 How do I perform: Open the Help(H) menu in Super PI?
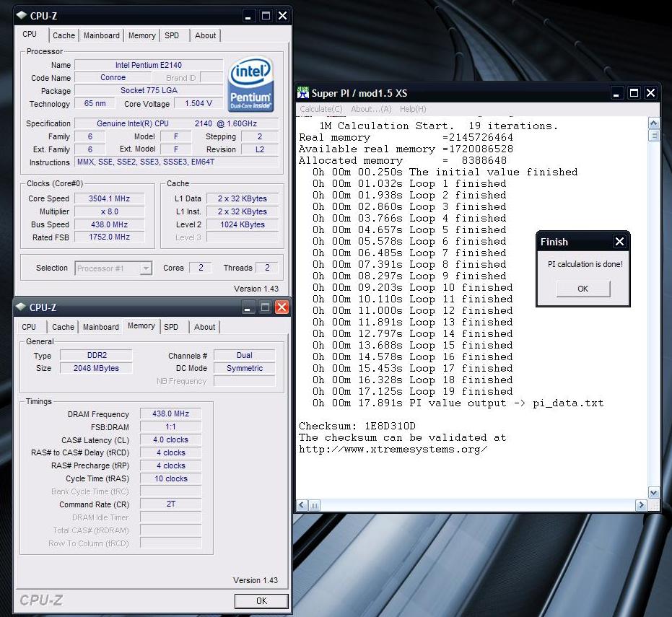(413, 109)
